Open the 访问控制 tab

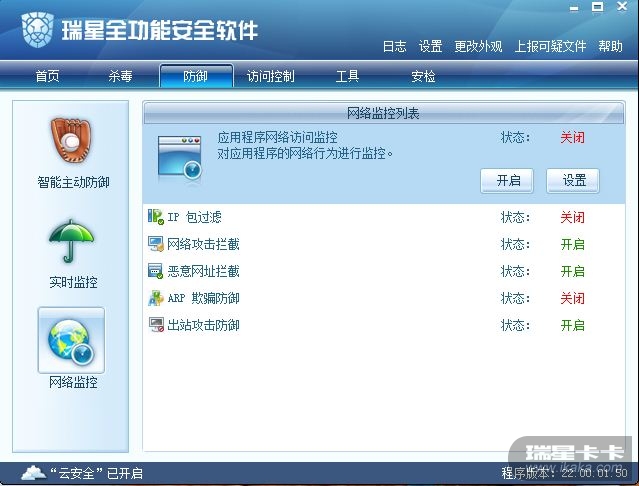click(271, 76)
